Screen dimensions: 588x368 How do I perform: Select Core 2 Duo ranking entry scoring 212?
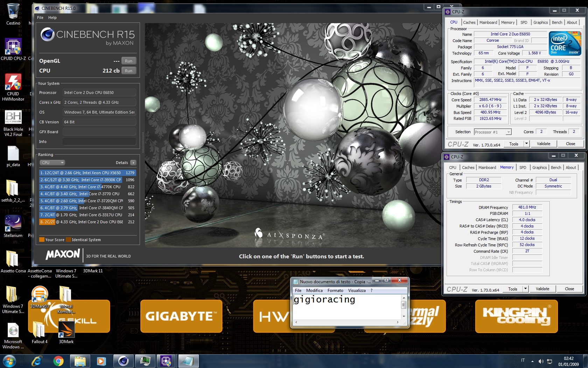pos(87,222)
